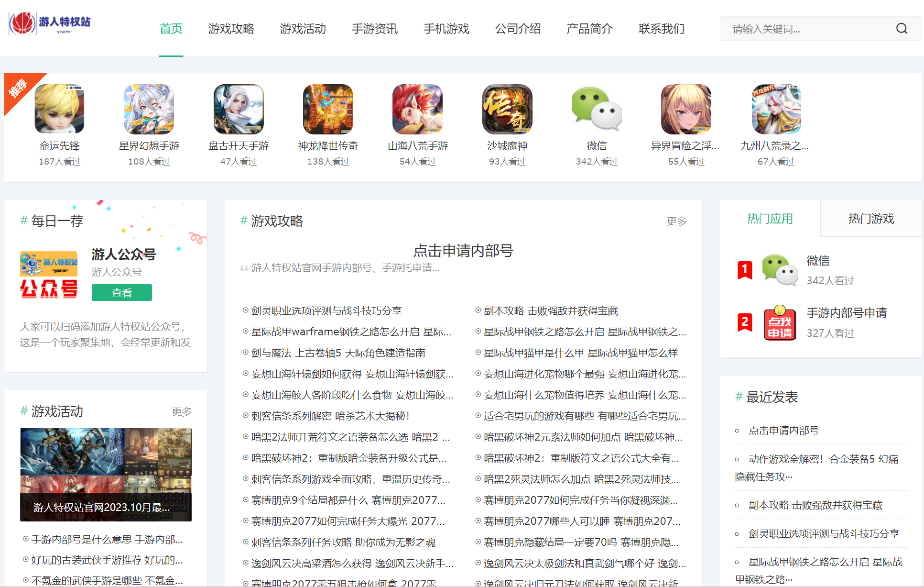Screen dimensions: 924x587
Task: Open the 联系我们 navigation menu item
Action: click(661, 29)
